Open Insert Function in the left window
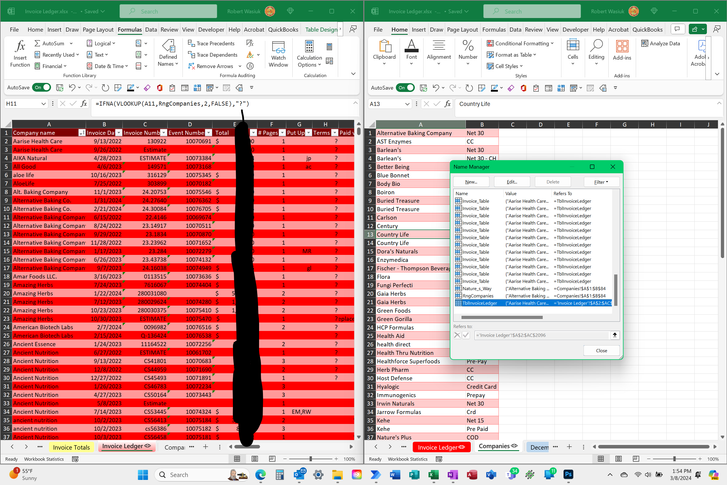The height and width of the screenshot is (485, 727). [x=20, y=53]
